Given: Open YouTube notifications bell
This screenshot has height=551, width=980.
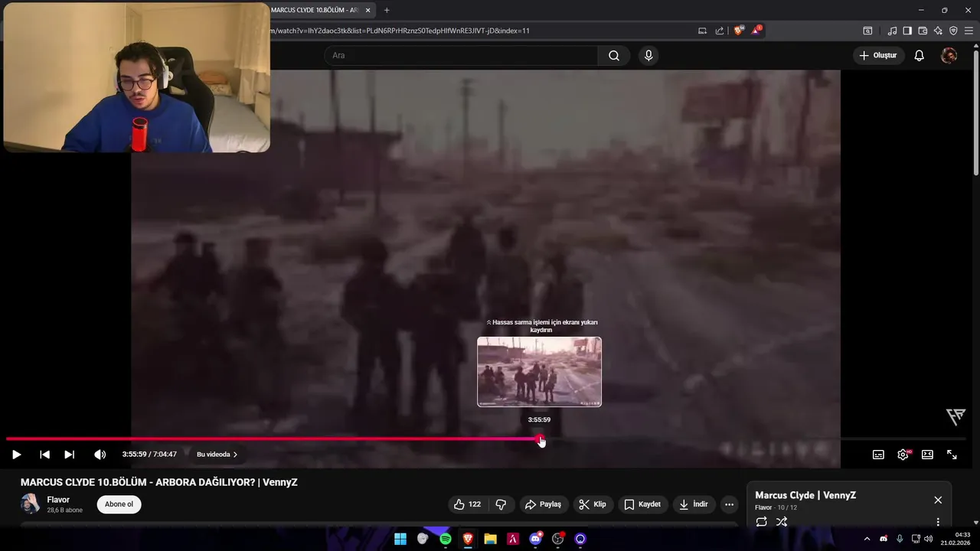Looking at the screenshot, I should click(x=920, y=55).
